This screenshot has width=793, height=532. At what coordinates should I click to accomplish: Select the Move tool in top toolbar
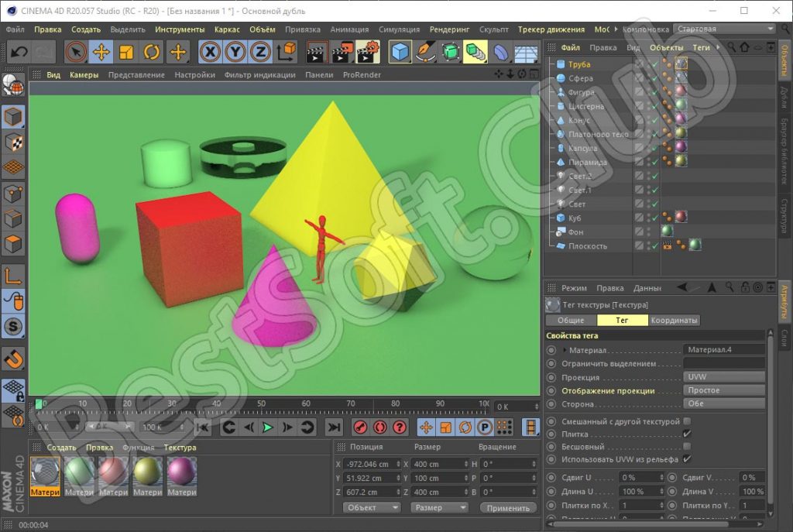point(101,52)
